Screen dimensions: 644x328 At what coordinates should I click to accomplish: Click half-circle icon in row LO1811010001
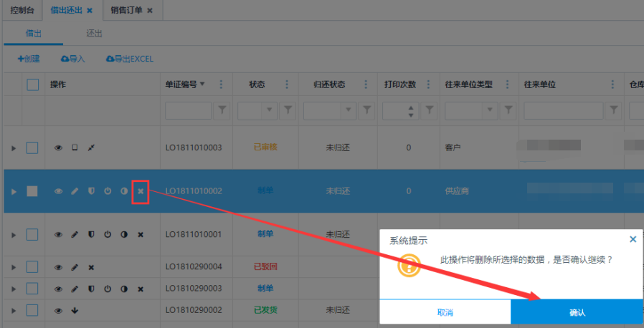point(124,235)
